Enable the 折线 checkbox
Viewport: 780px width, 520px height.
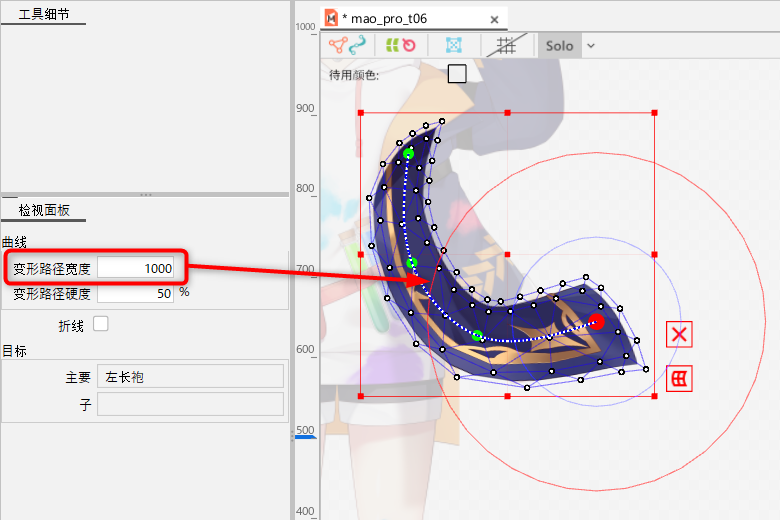(x=100, y=324)
